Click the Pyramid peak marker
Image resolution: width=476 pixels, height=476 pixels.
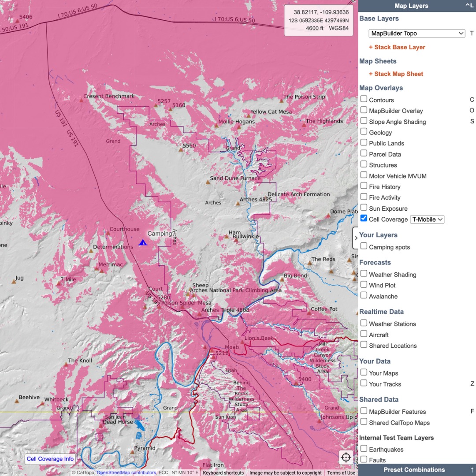click(132, 452)
